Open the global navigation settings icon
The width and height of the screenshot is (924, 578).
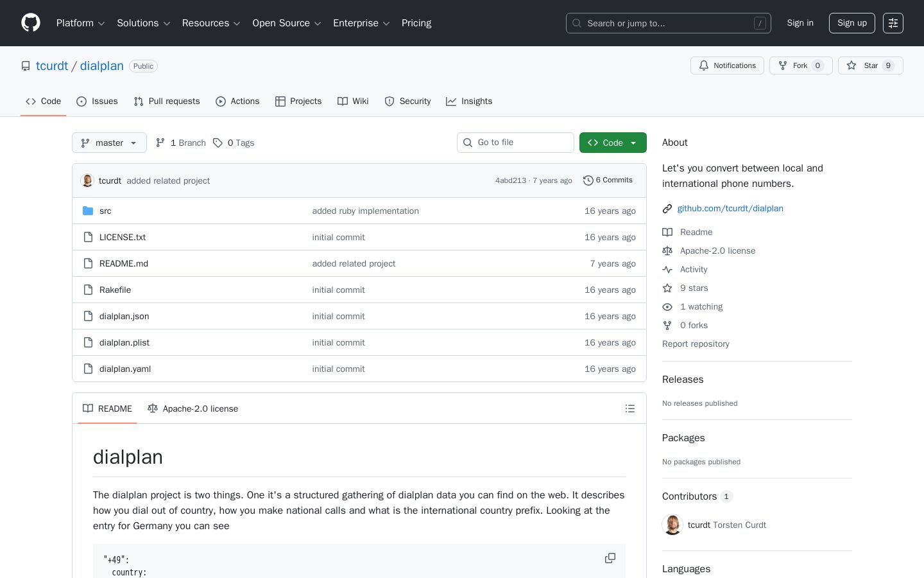click(x=893, y=23)
